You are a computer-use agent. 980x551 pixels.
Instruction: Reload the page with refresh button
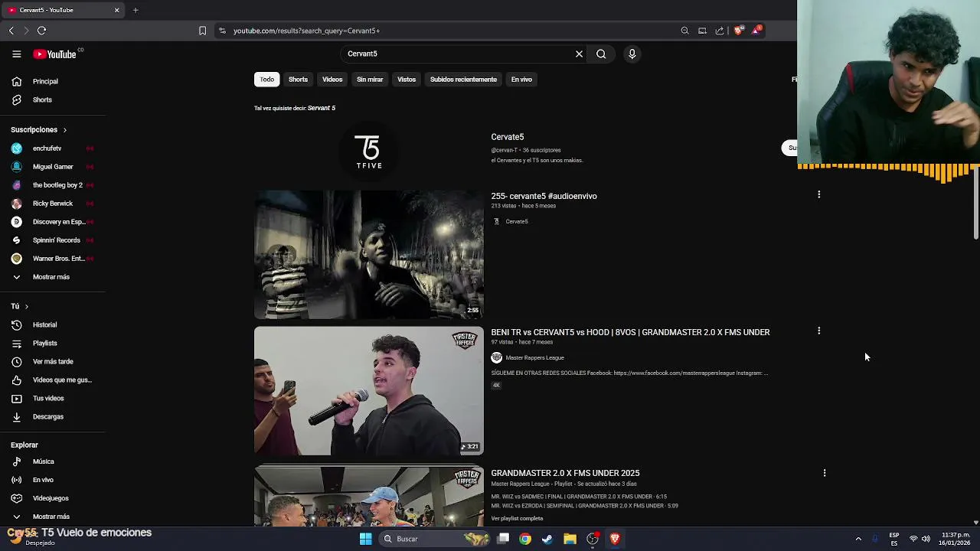pos(41,31)
